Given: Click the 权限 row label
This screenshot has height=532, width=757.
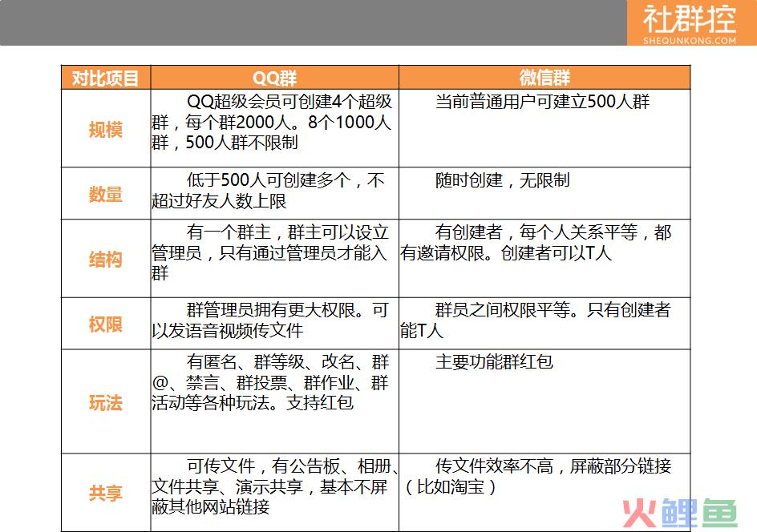Looking at the screenshot, I should [x=106, y=324].
